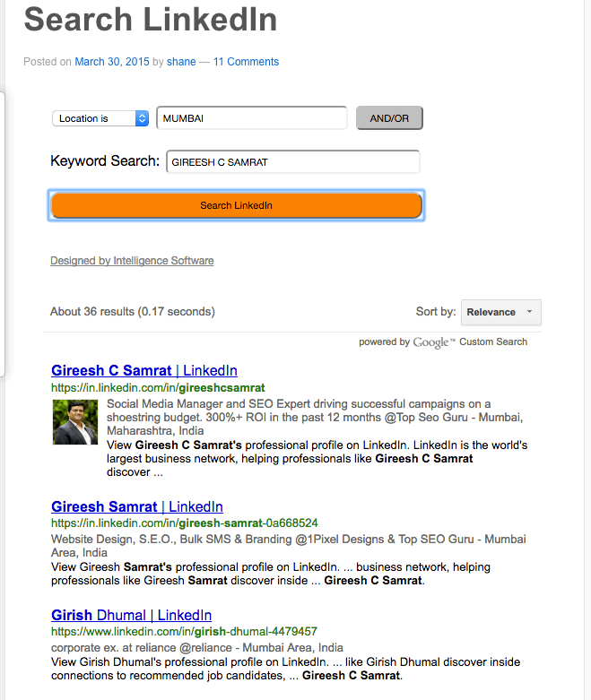
Task: Click the small arrow icon next to Relevance
Action: (x=529, y=312)
